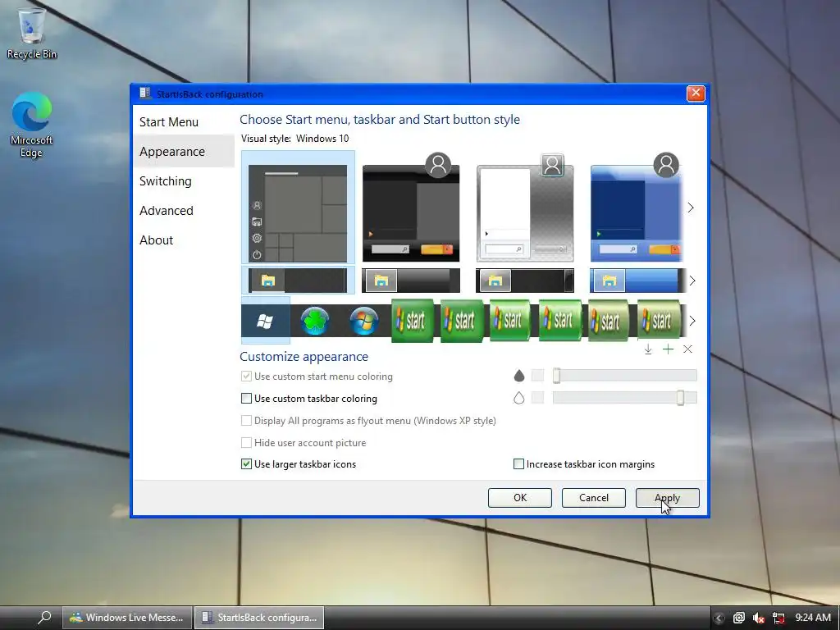Image resolution: width=840 pixels, height=630 pixels.
Task: Pick the black glass taskbar style
Action: point(525,281)
